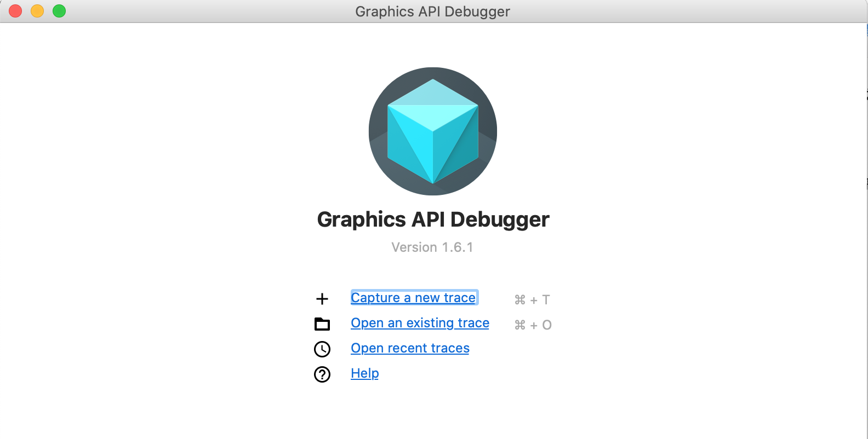Image resolution: width=868 pixels, height=439 pixels.
Task: Click the ⌘ + O shortcut label
Action: pyautogui.click(x=533, y=325)
